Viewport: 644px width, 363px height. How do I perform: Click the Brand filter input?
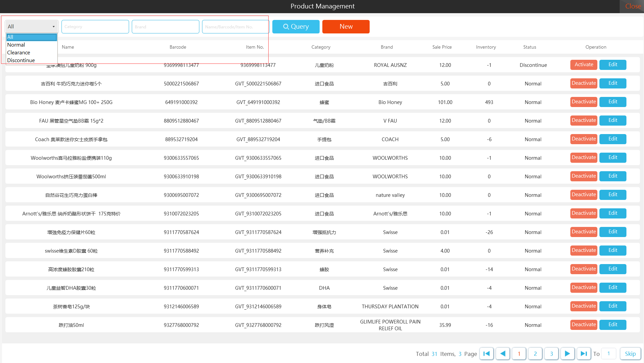tap(165, 27)
